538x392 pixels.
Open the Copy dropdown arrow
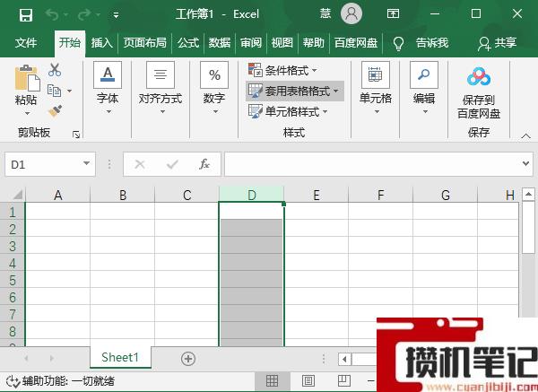70,91
